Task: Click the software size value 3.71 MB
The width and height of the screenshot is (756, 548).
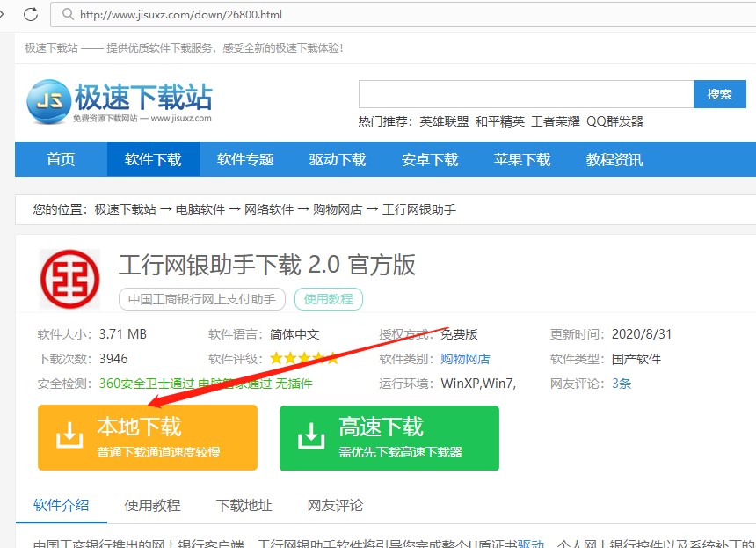Action: 123,334
